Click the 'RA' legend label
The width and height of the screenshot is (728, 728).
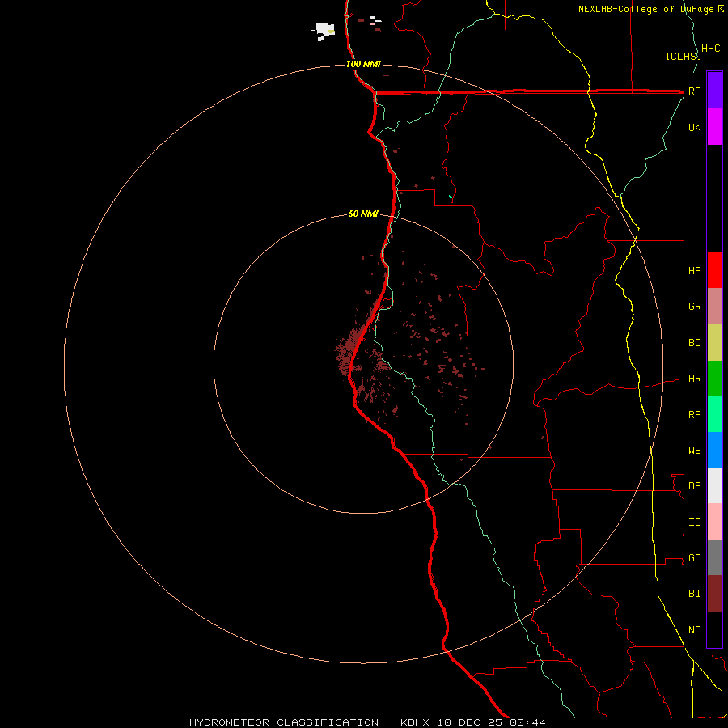click(x=695, y=415)
